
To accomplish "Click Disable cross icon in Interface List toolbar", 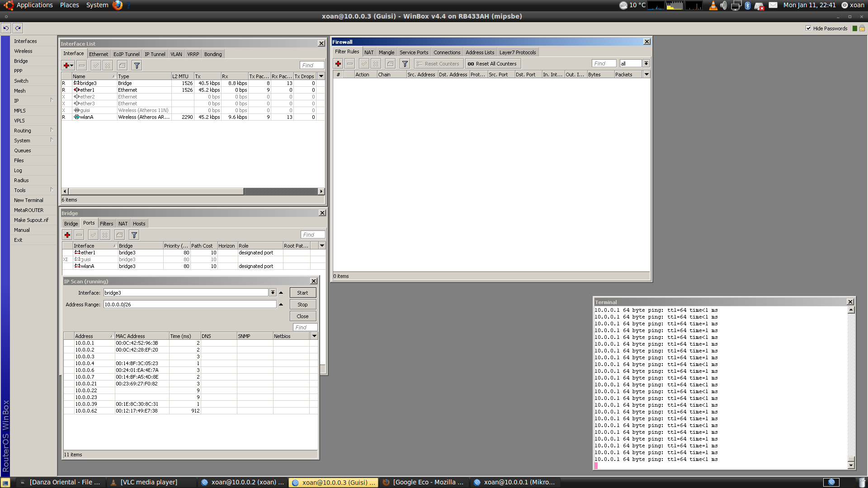I will [x=108, y=66].
